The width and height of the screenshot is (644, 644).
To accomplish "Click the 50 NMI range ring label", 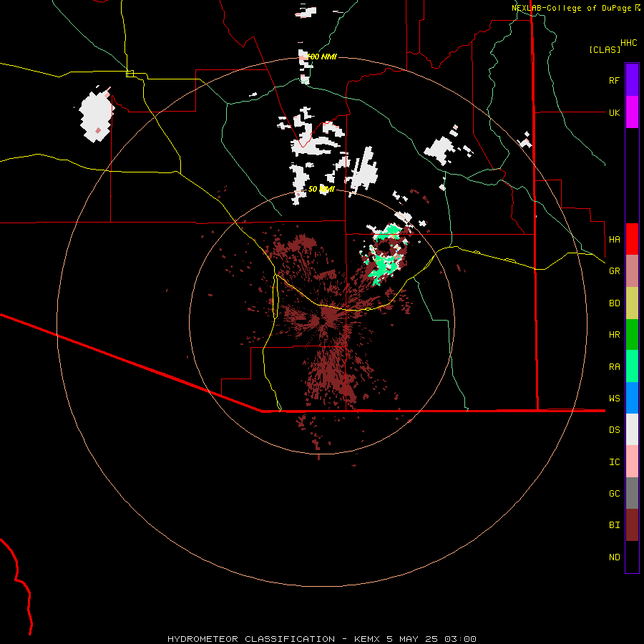I will click(321, 189).
